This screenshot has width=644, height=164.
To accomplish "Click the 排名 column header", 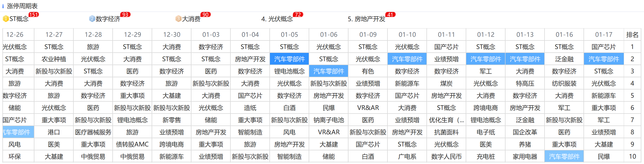I will (x=632, y=35).
